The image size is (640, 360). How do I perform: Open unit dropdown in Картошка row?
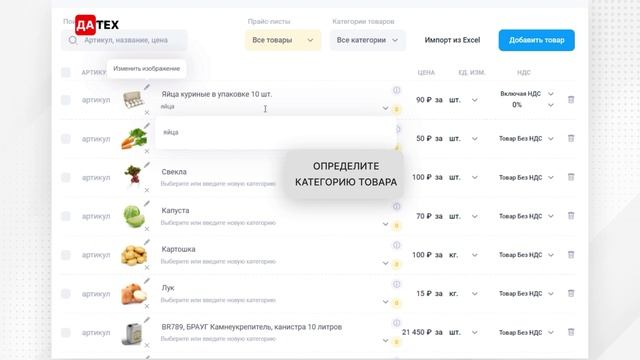click(x=474, y=255)
